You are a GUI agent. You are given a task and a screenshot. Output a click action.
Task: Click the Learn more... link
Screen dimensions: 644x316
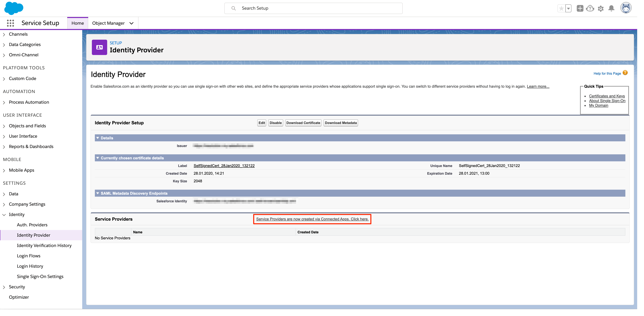coord(538,86)
